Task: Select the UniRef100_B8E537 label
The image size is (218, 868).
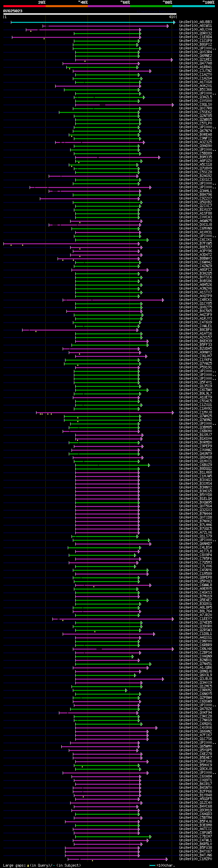Action: click(196, 247)
